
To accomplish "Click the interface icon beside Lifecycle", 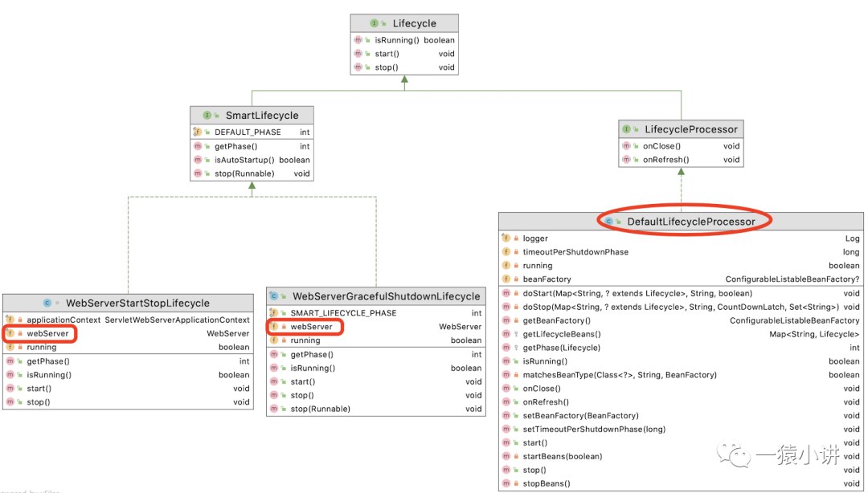I will click(375, 23).
